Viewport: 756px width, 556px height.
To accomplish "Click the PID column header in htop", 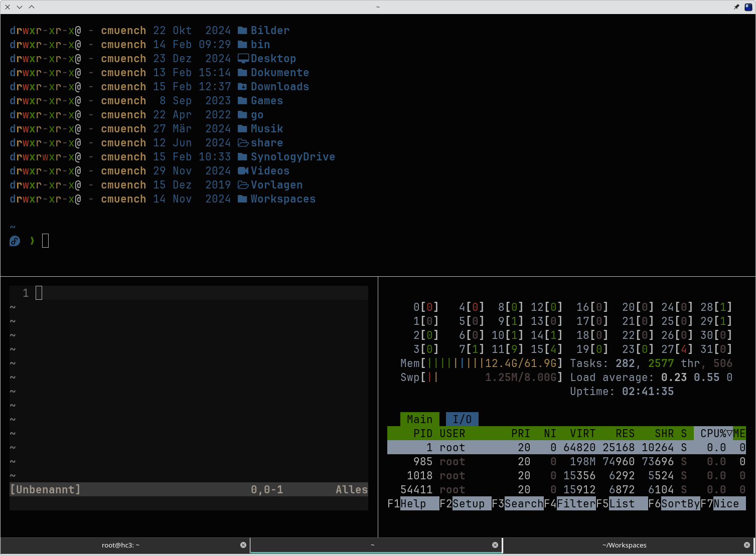I will (423, 433).
